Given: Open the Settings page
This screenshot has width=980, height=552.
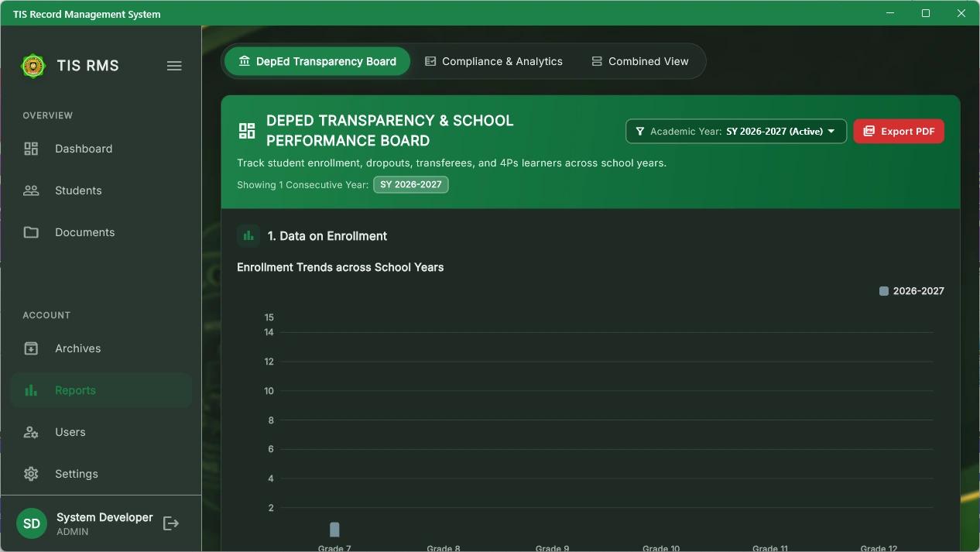Looking at the screenshot, I should (x=101, y=474).
